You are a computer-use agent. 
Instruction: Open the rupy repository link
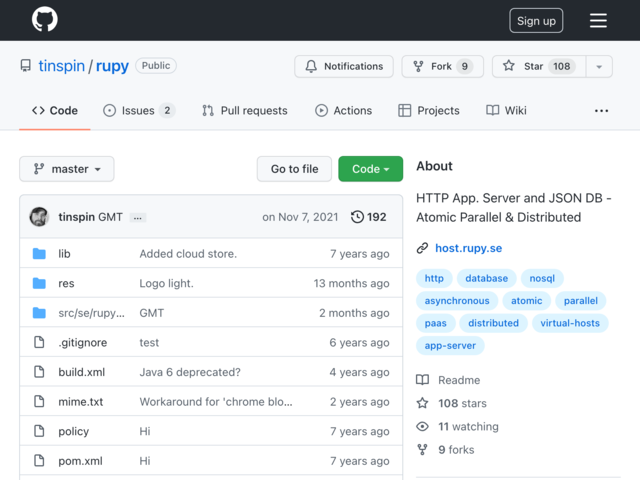112,66
